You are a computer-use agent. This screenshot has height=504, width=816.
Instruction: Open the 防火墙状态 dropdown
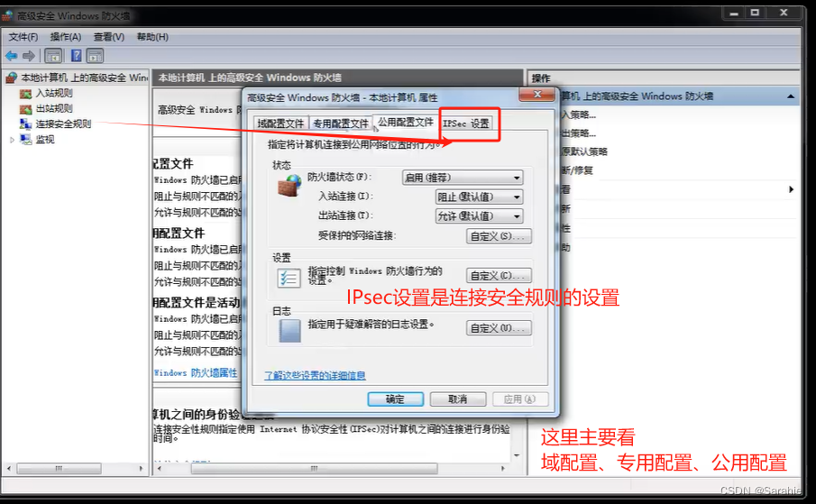(463, 178)
